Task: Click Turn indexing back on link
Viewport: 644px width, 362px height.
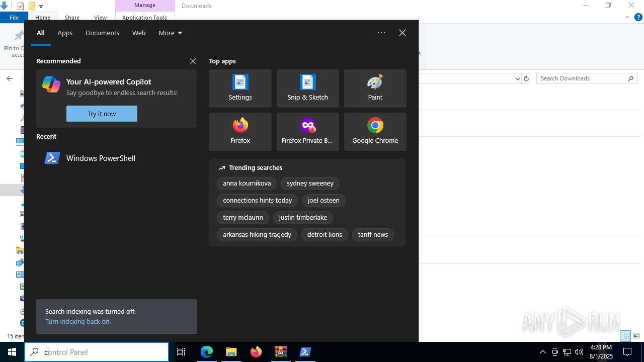Action: (x=78, y=321)
